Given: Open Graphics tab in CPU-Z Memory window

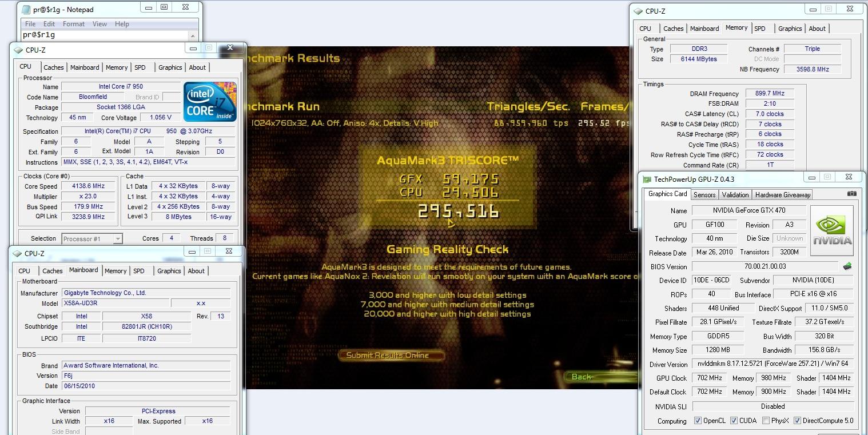Looking at the screenshot, I should coord(790,29).
